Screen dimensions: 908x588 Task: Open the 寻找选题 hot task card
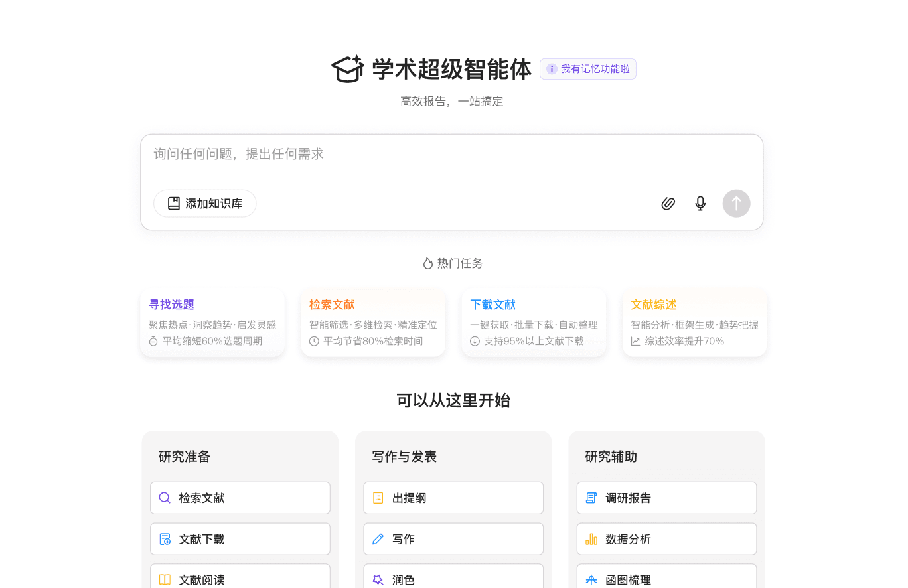click(212, 323)
